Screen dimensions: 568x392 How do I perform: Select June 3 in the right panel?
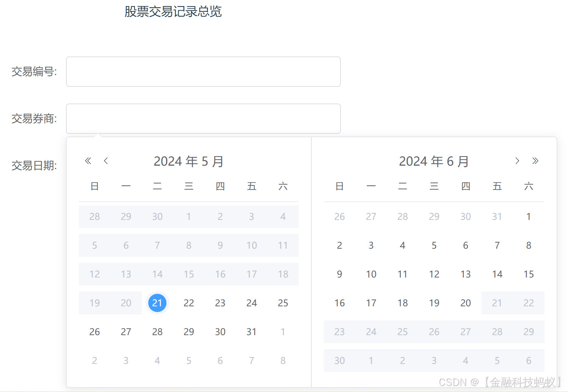tap(371, 245)
